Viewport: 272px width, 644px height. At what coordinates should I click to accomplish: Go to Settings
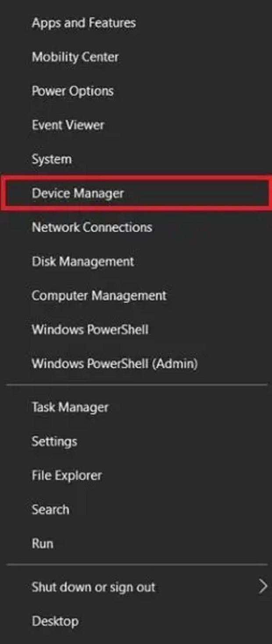click(54, 441)
